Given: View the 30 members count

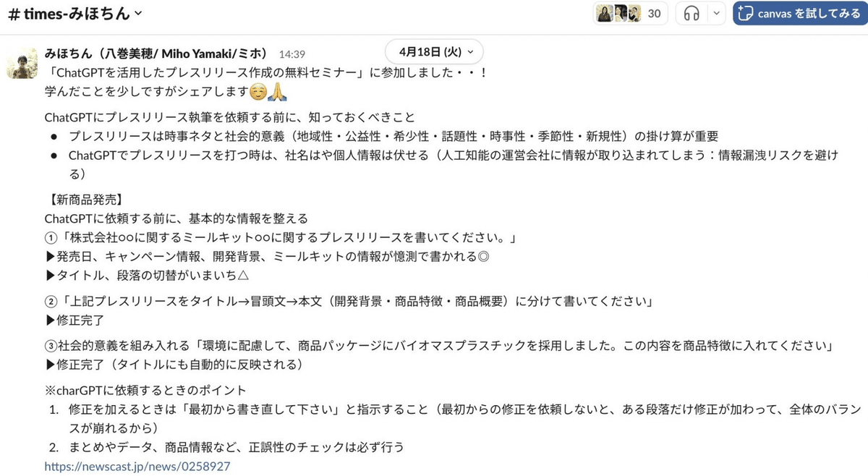Looking at the screenshot, I should (x=655, y=14).
